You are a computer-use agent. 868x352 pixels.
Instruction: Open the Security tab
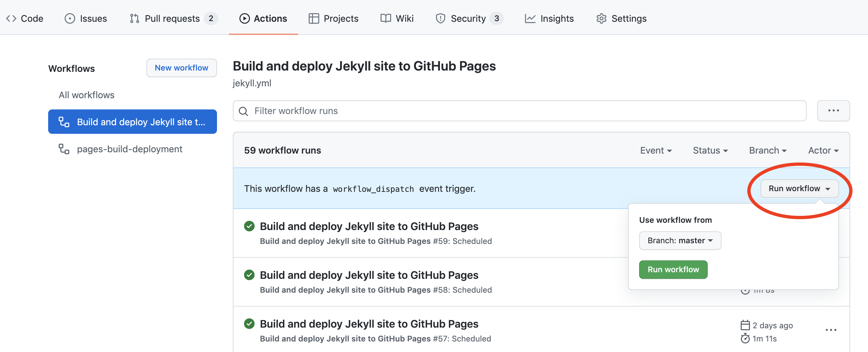[x=469, y=18]
